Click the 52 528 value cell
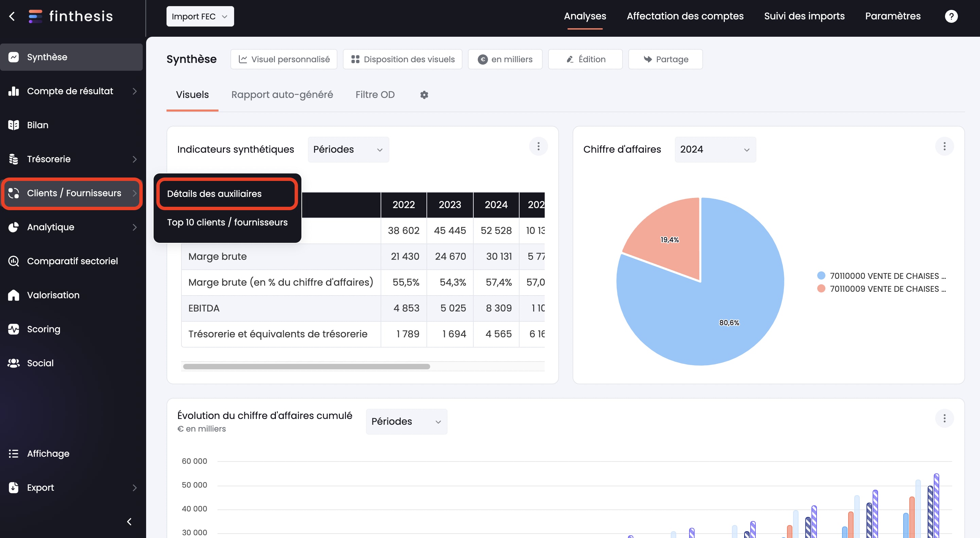The height and width of the screenshot is (538, 980). pos(496,231)
